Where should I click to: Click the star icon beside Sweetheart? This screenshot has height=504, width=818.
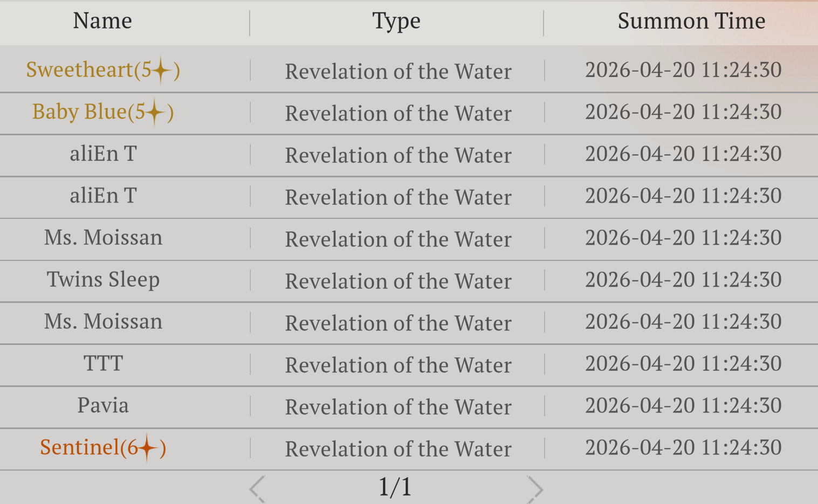tap(161, 71)
